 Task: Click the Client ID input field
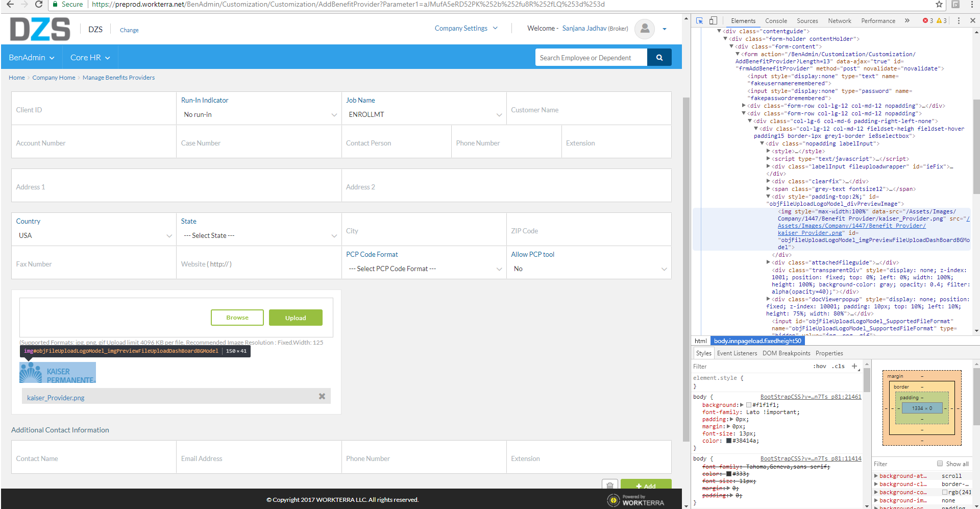[x=94, y=108]
